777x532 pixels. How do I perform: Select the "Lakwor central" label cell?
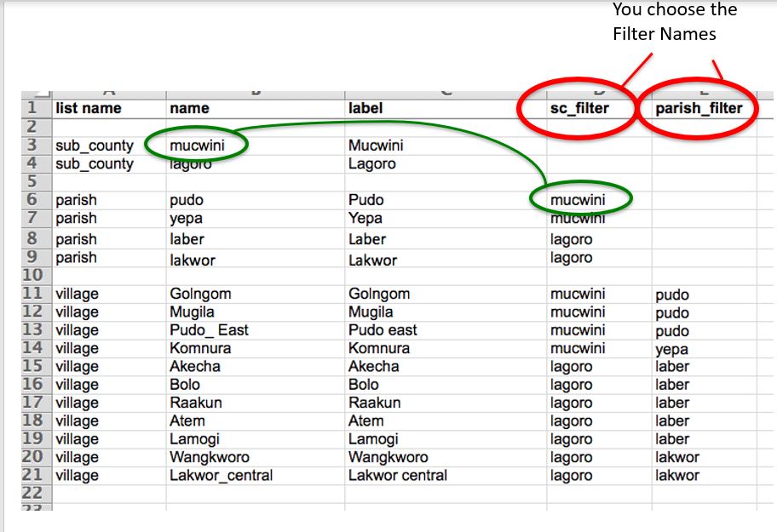[x=397, y=475]
